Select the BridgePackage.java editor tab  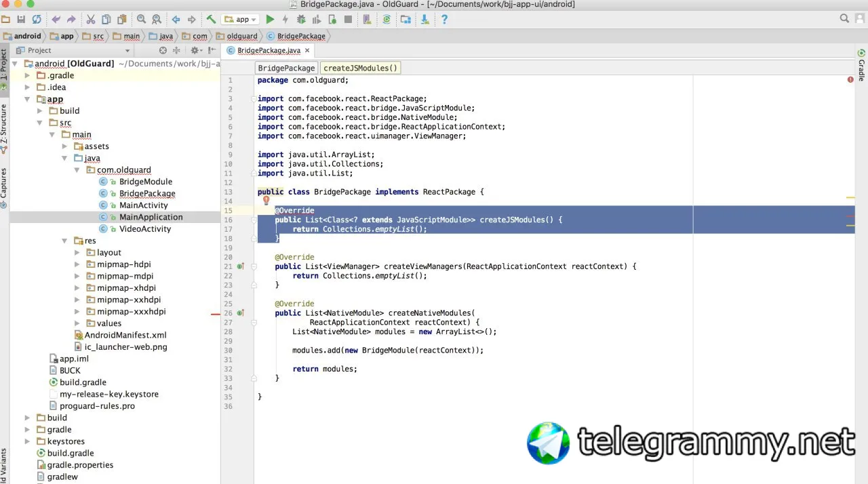[269, 51]
